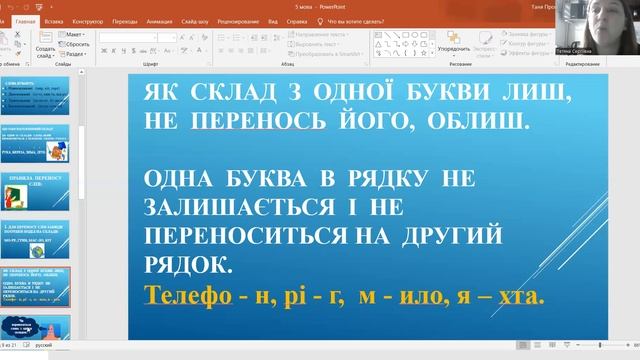This screenshot has width=640, height=360.
Task: Select the triangle shape in gallery
Action: pos(378,44)
